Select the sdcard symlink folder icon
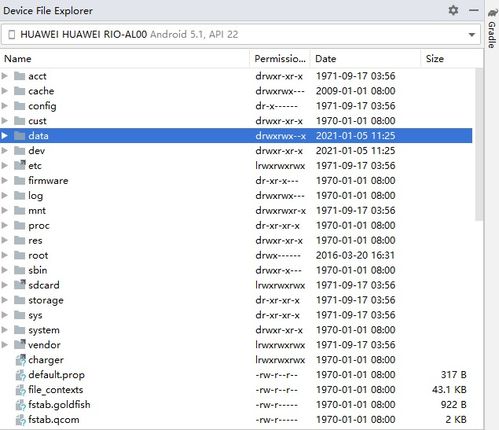 pyautogui.click(x=20, y=285)
